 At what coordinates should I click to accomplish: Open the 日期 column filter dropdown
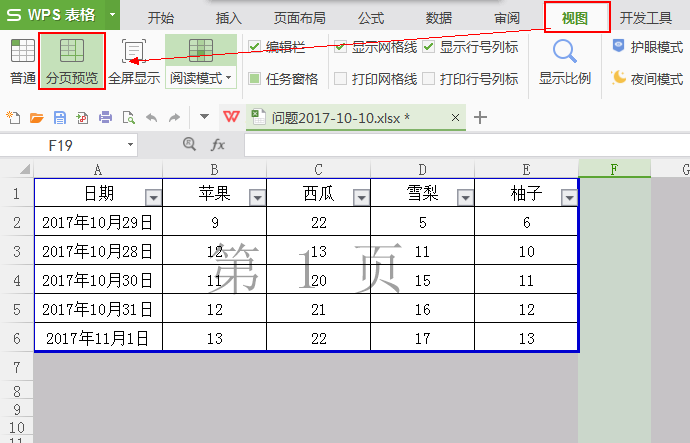[x=154, y=198]
